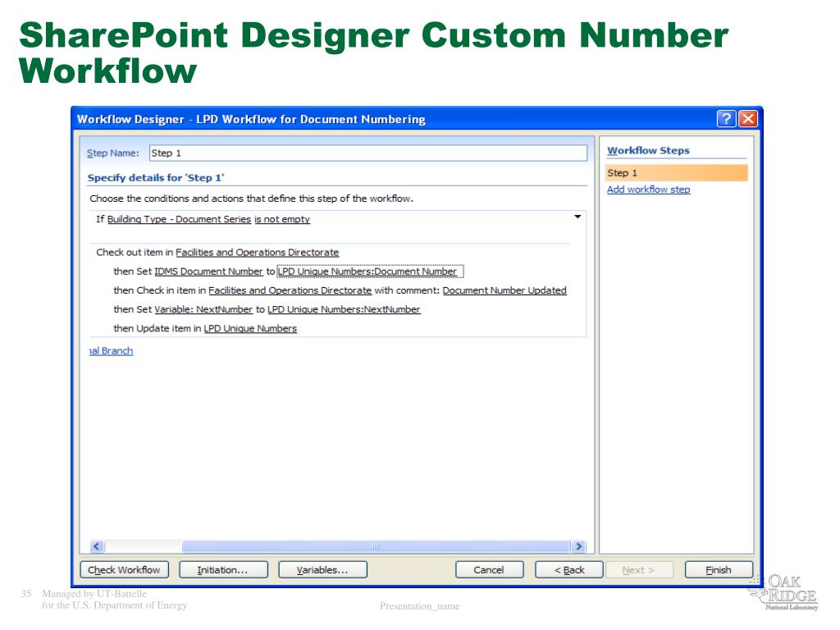Select 'Step 1' in Workflow Steps

pyautogui.click(x=677, y=173)
